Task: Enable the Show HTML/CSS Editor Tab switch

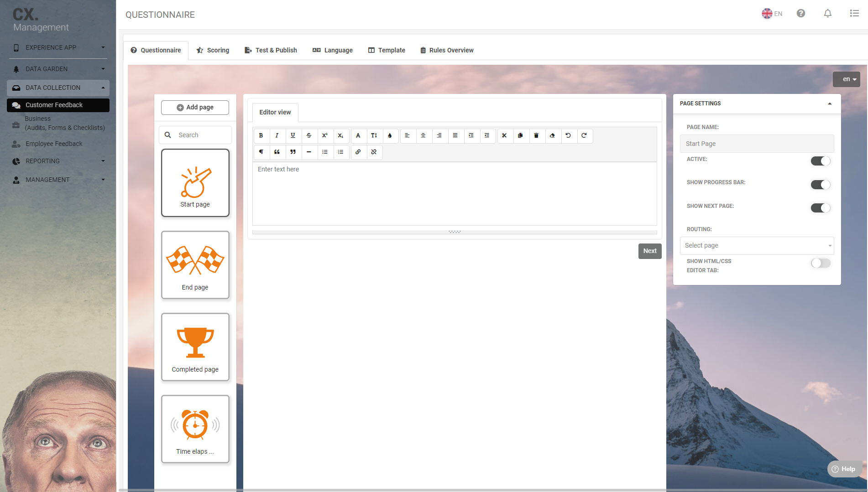Action: click(820, 263)
